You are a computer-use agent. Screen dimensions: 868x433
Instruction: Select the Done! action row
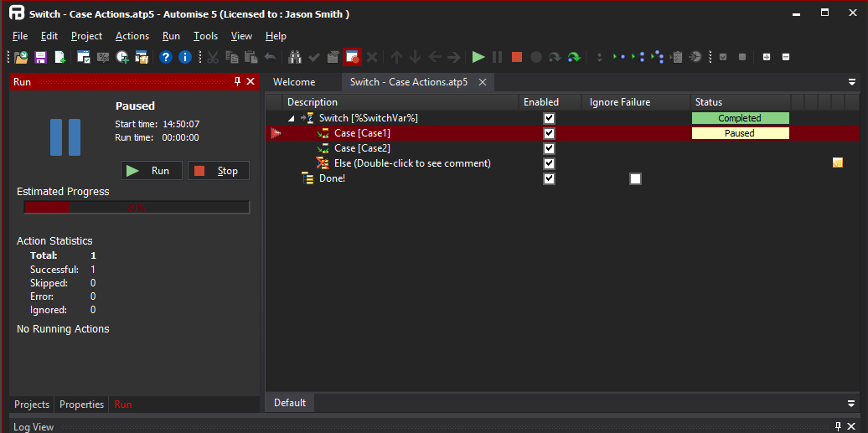(x=562, y=178)
